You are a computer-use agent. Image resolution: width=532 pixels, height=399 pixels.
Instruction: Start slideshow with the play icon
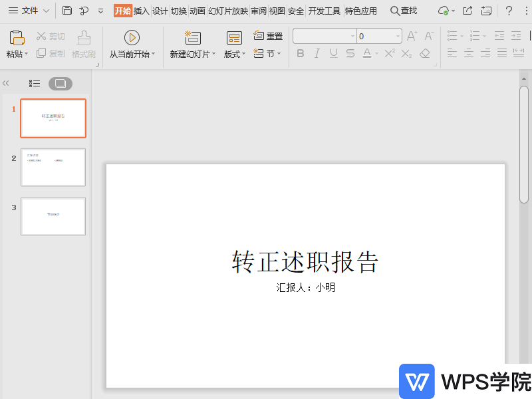(131, 37)
